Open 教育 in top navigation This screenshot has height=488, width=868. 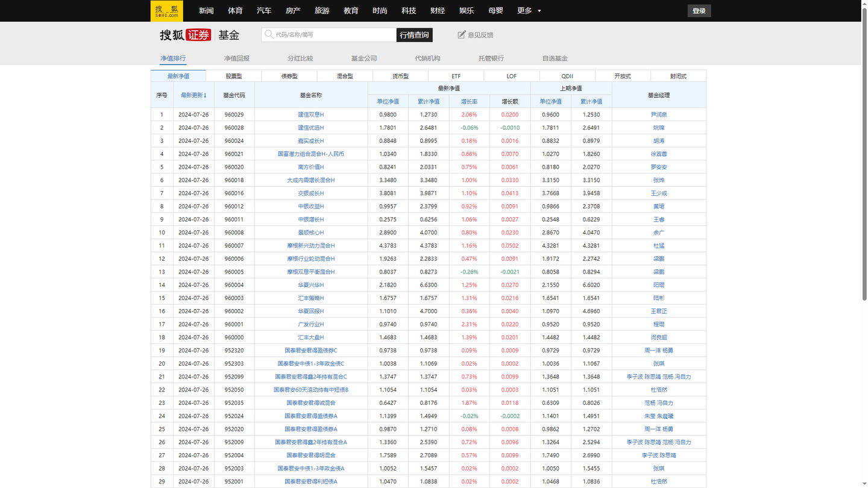[351, 11]
